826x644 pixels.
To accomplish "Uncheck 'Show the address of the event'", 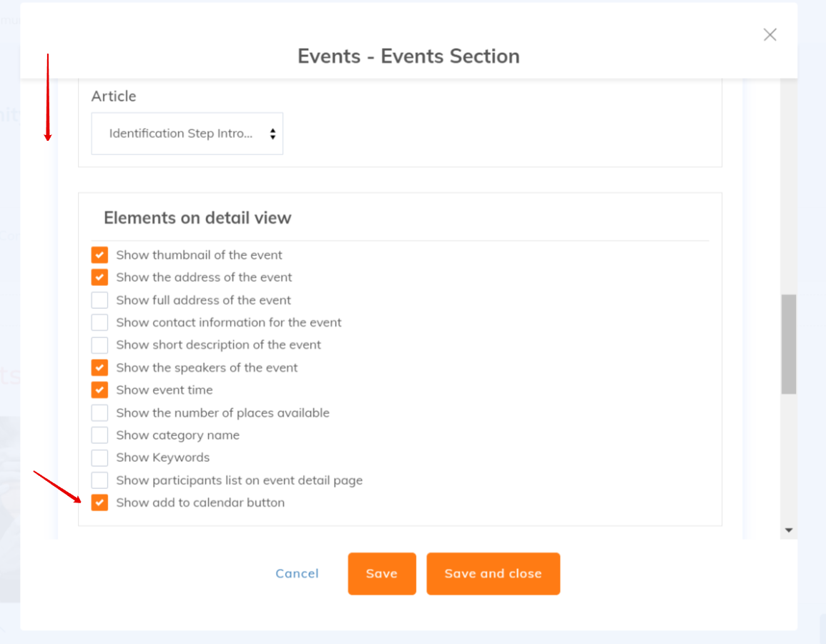I will click(x=99, y=277).
